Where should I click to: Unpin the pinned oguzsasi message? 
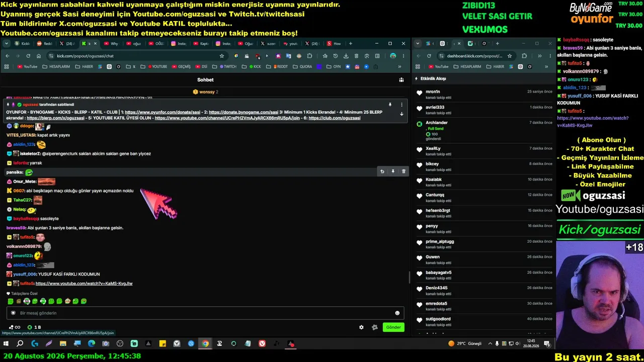[390, 105]
